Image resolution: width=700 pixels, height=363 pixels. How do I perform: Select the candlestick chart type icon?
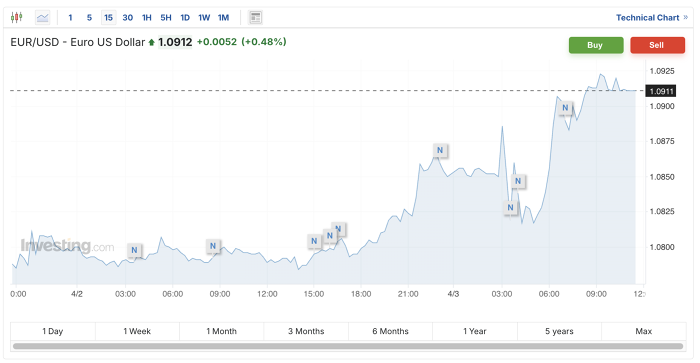(17, 17)
